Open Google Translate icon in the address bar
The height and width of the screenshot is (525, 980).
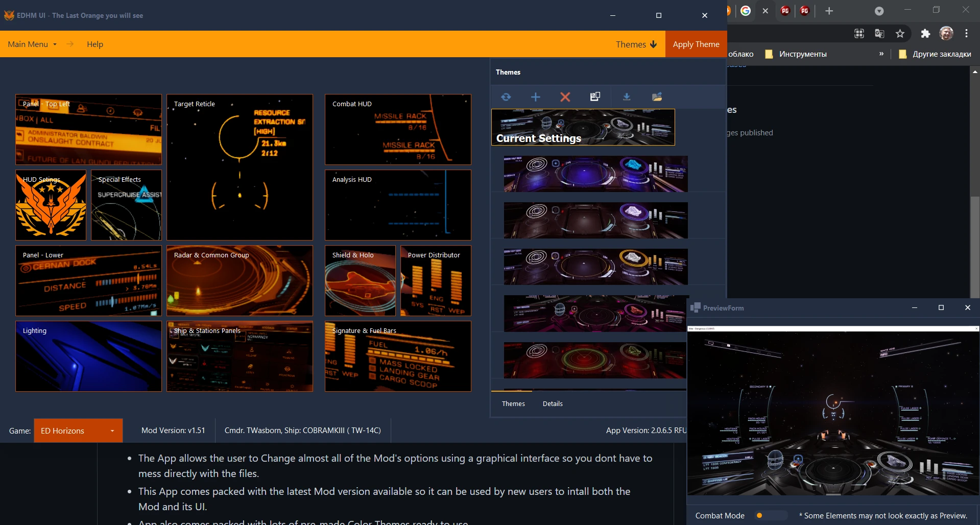[879, 33]
